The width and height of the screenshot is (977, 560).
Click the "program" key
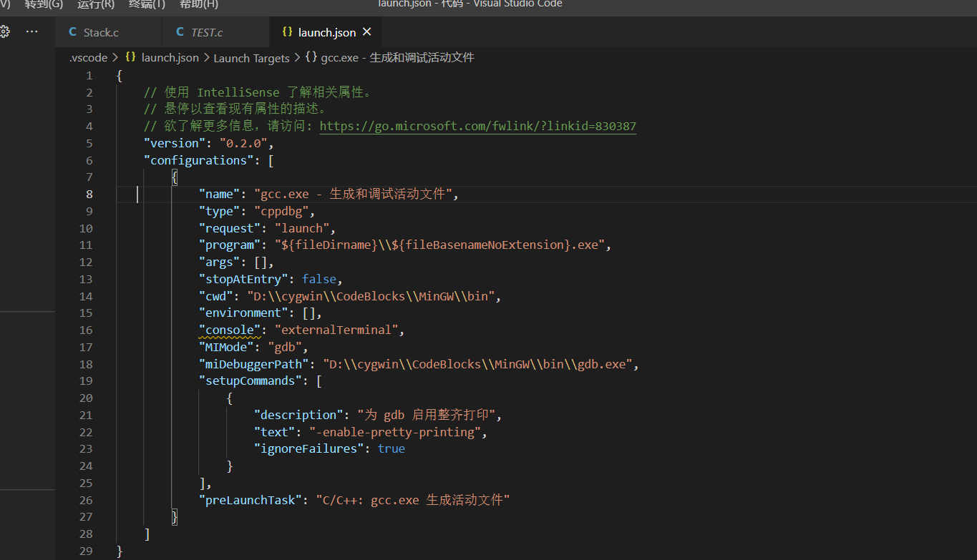click(x=229, y=245)
